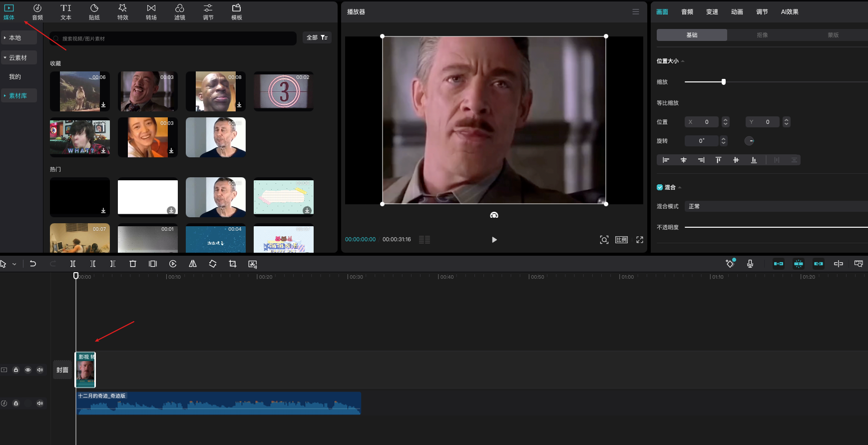Image resolution: width=868 pixels, height=445 pixels.
Task: Collapse the 混合 section arrow
Action: tap(680, 187)
